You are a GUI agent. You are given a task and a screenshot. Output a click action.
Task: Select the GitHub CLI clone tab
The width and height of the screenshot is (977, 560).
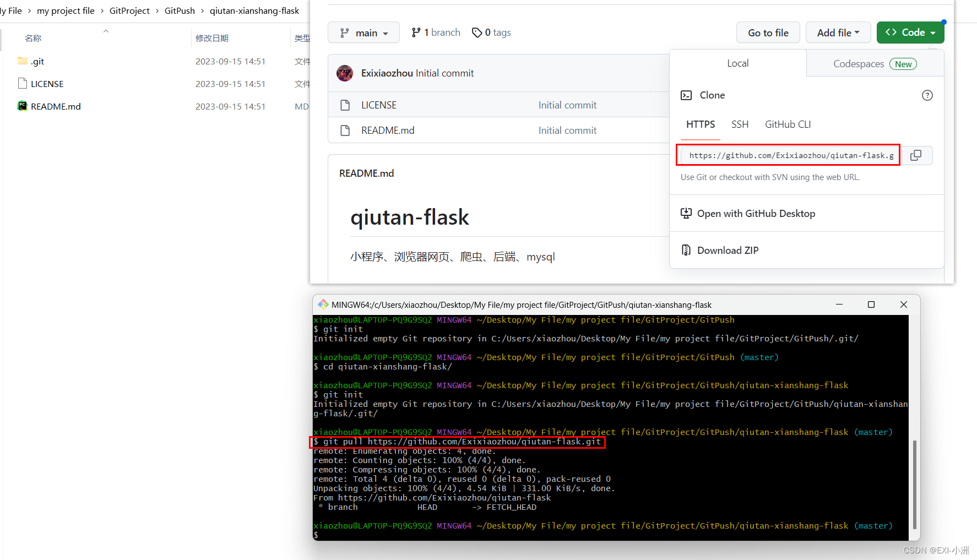point(788,124)
